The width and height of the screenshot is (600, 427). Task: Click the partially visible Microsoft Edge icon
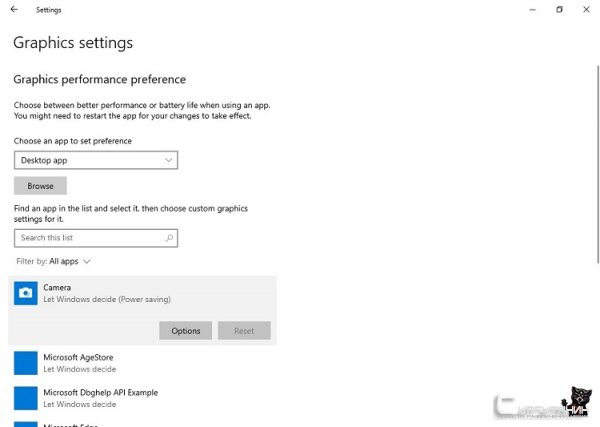[26, 424]
